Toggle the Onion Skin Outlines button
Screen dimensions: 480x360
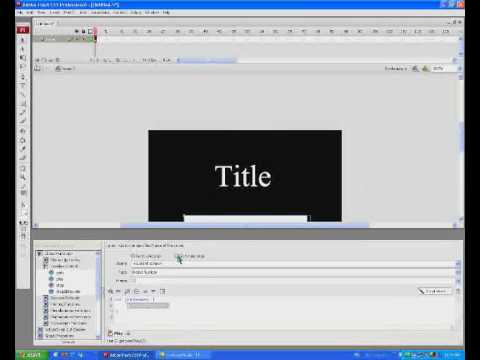[x=106, y=60]
